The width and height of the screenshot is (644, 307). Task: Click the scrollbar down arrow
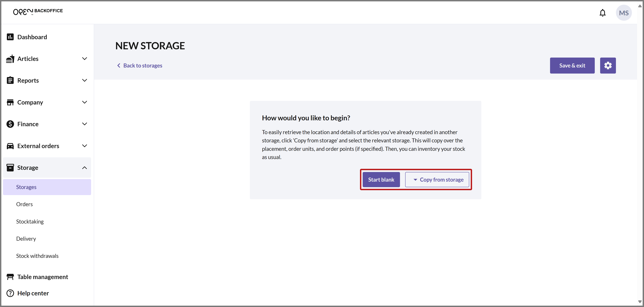coord(640,301)
